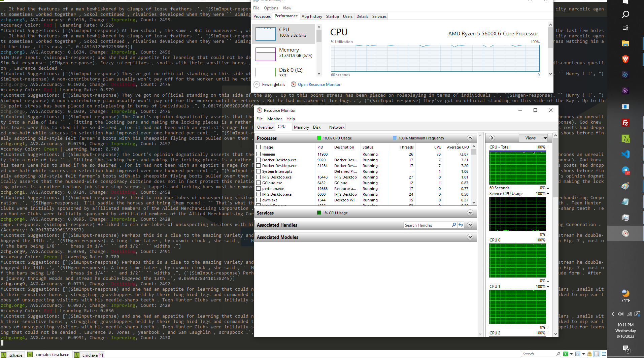Collapse the Processes section
Image resolution: width=644 pixels, height=358 pixels.
(x=470, y=138)
